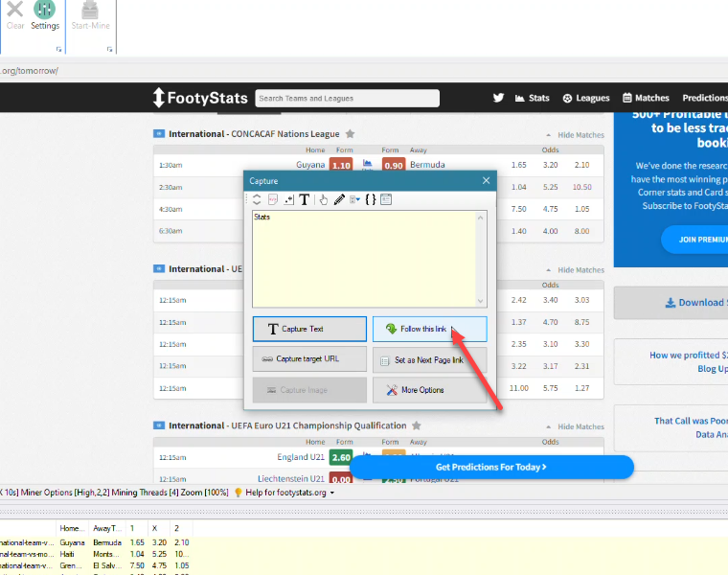The image size is (728, 575).
Task: Open the Settings ribbon button
Action: coord(44,15)
